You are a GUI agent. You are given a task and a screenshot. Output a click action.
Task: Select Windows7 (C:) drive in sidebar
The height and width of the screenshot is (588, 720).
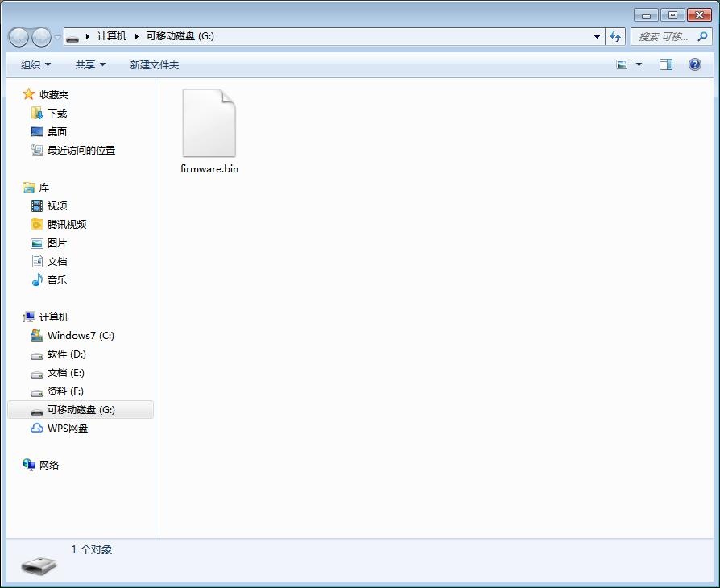coord(81,336)
